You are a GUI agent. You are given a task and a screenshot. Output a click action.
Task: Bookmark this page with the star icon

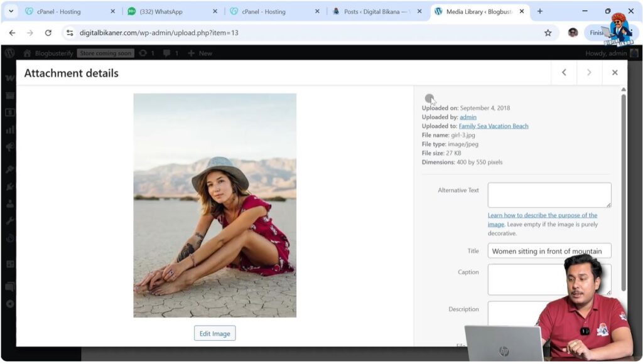pos(548,33)
